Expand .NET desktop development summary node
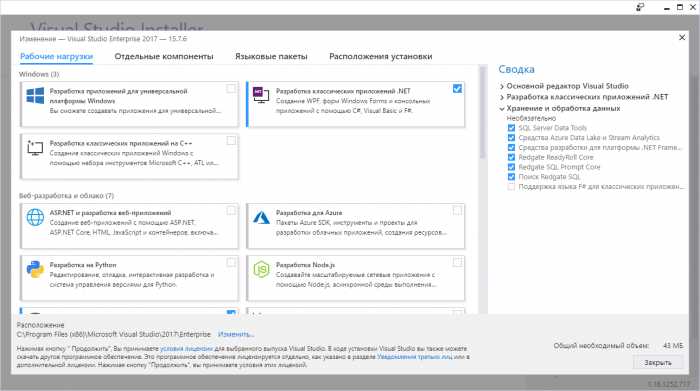 pyautogui.click(x=502, y=97)
